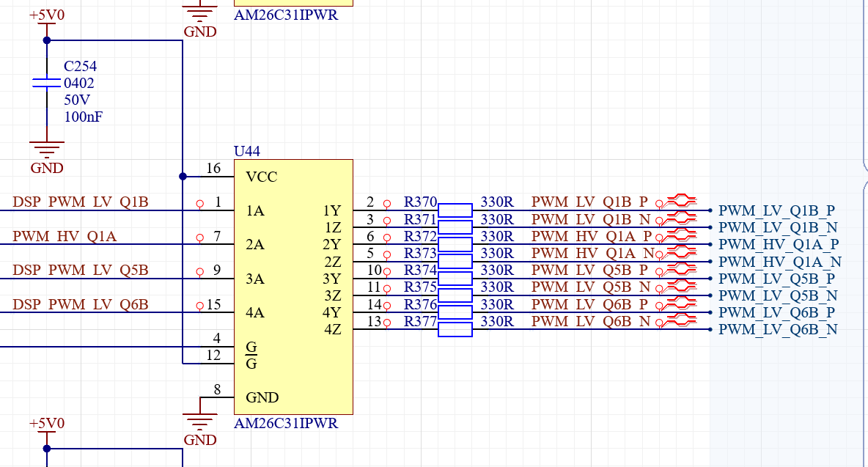868x467 pixels.
Task: Select the PWM_LV_Q5B_P port label at right
Action: 776,279
